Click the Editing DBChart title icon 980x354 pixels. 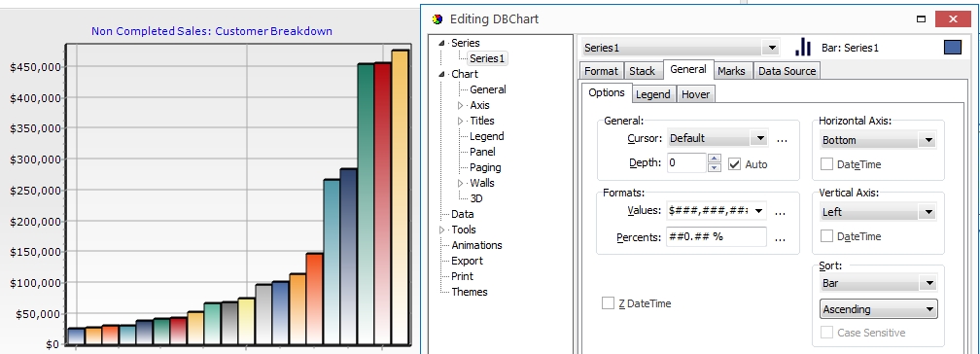437,19
